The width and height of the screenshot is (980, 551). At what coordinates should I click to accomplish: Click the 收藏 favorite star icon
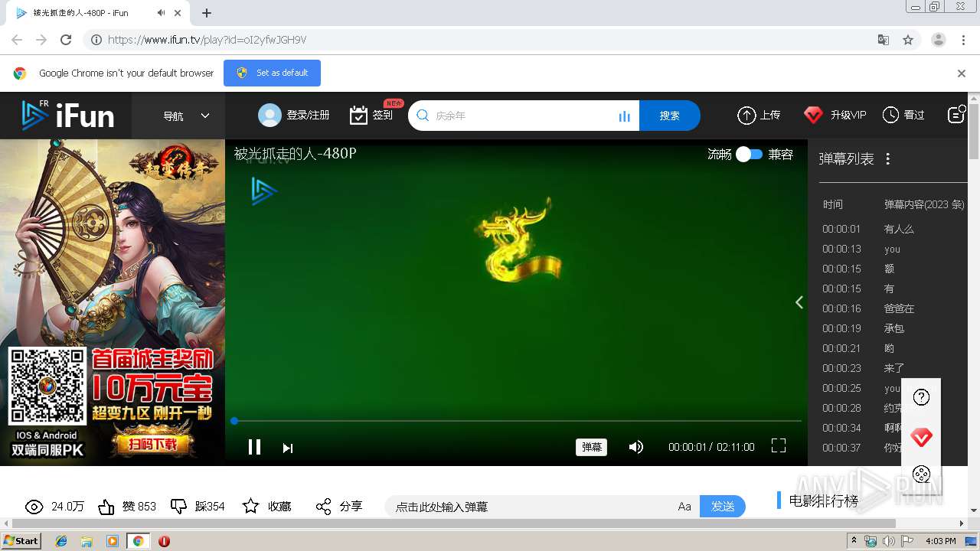pos(250,507)
